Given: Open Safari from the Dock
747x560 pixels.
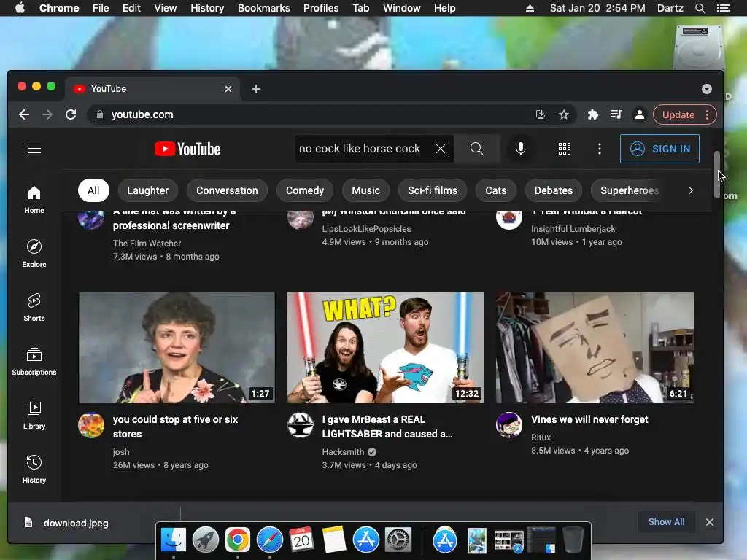Looking at the screenshot, I should tap(270, 540).
